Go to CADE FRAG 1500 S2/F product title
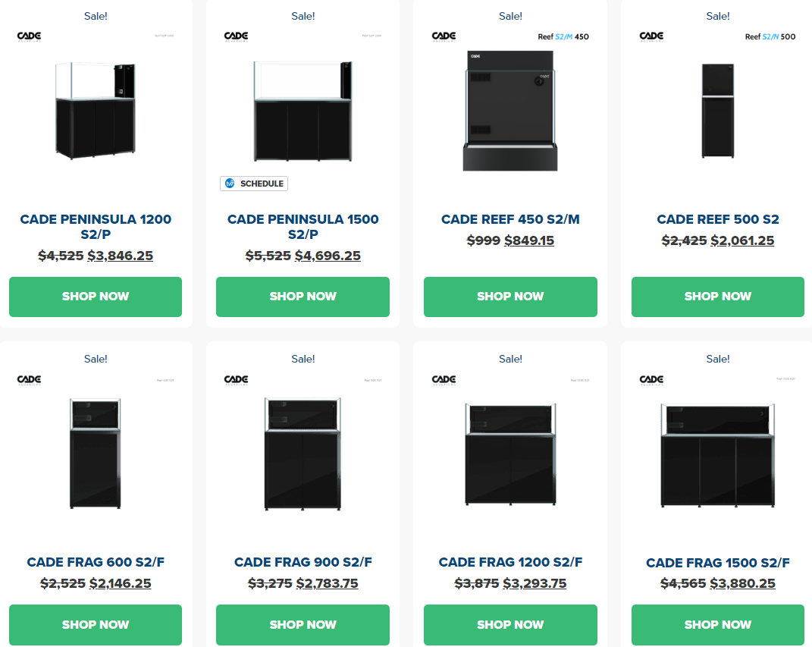812x647 pixels. point(717,563)
